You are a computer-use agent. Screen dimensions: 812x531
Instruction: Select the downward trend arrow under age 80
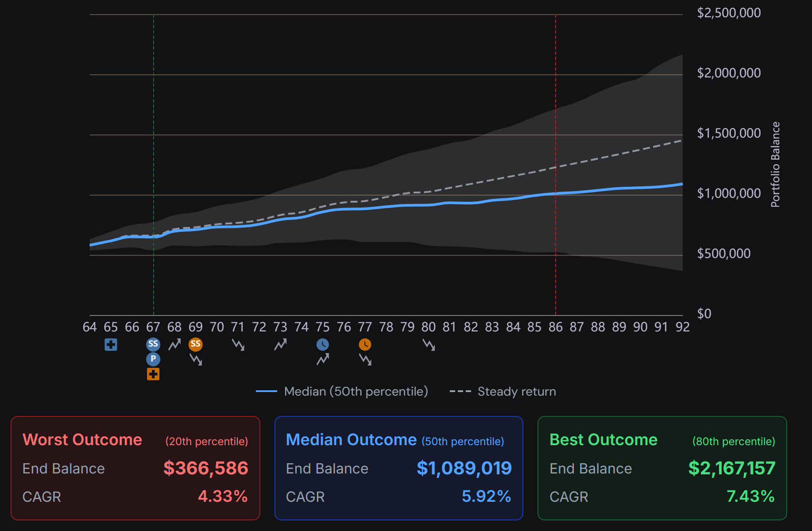[x=429, y=344]
